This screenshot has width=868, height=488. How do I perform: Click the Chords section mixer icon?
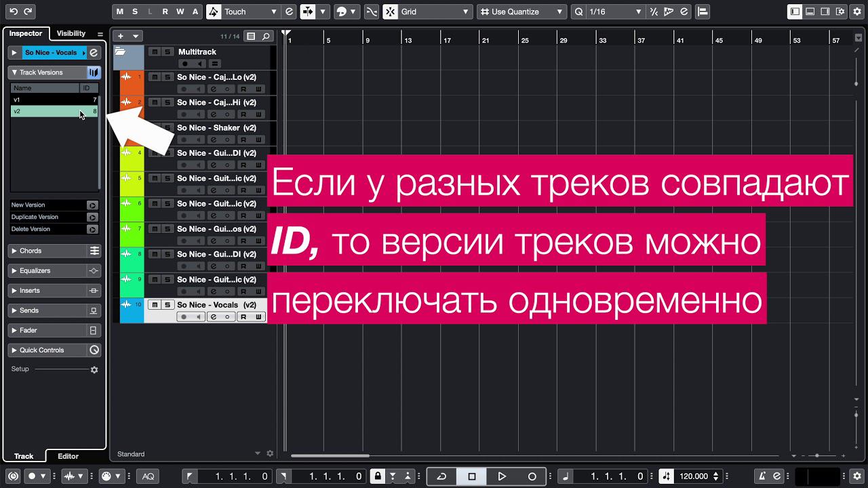94,251
